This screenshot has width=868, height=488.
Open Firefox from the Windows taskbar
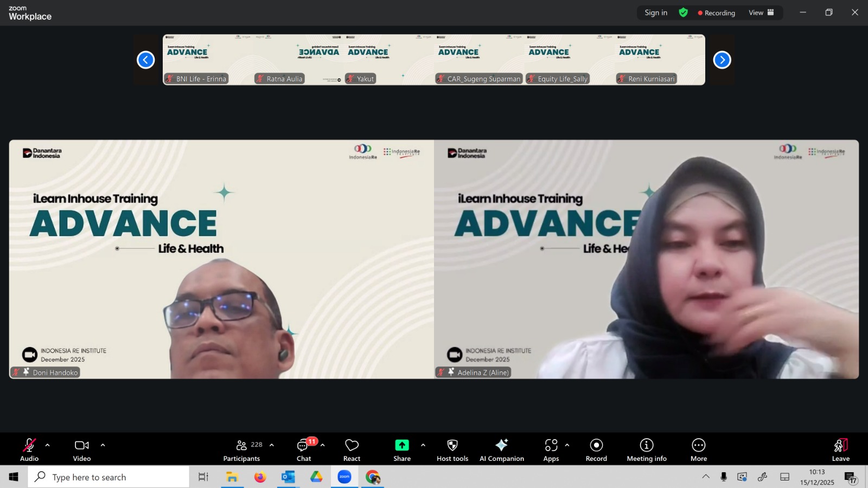pos(260,477)
